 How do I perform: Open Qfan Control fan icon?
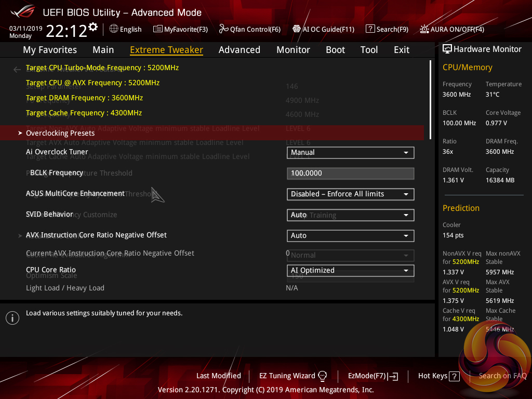pyautogui.click(x=224, y=29)
